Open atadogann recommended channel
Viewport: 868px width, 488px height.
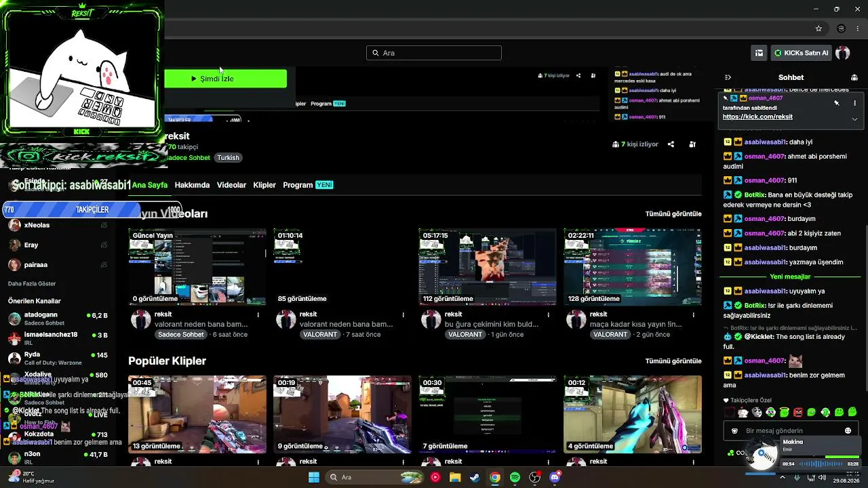(x=58, y=319)
